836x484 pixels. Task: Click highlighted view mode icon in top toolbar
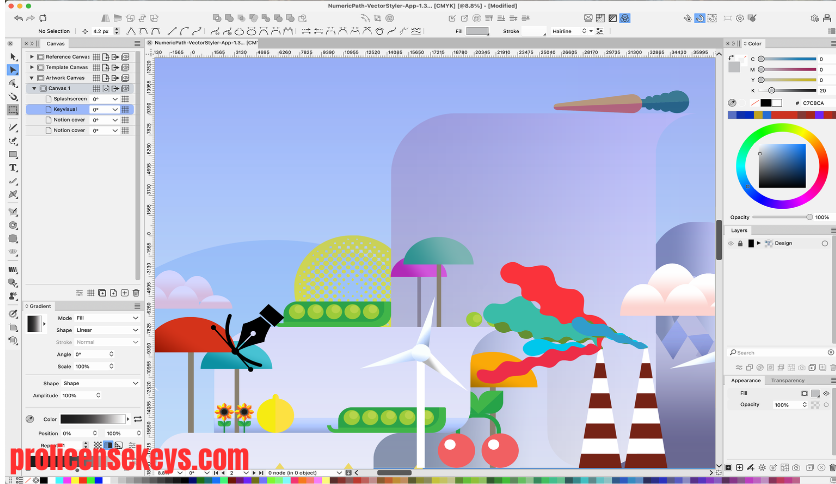tap(625, 18)
